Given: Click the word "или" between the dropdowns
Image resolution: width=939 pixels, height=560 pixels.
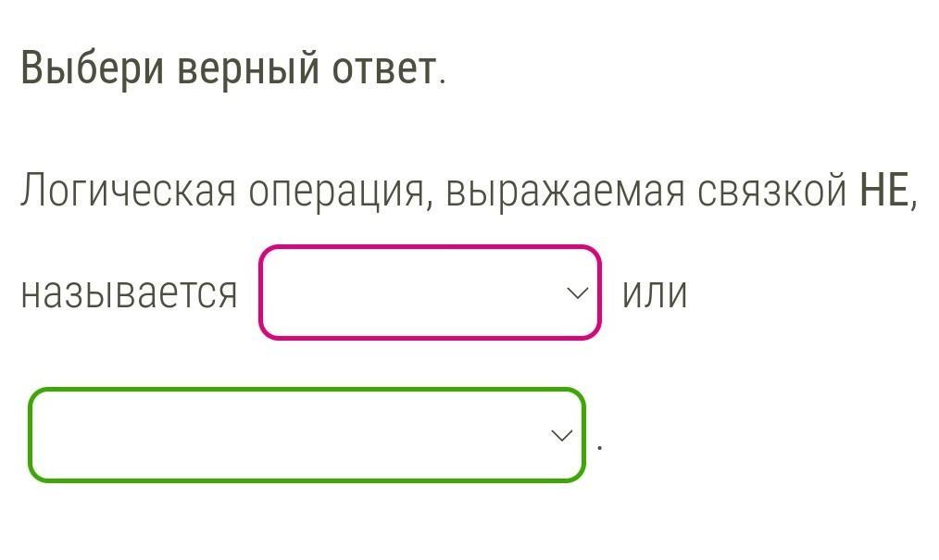Looking at the screenshot, I should (655, 294).
